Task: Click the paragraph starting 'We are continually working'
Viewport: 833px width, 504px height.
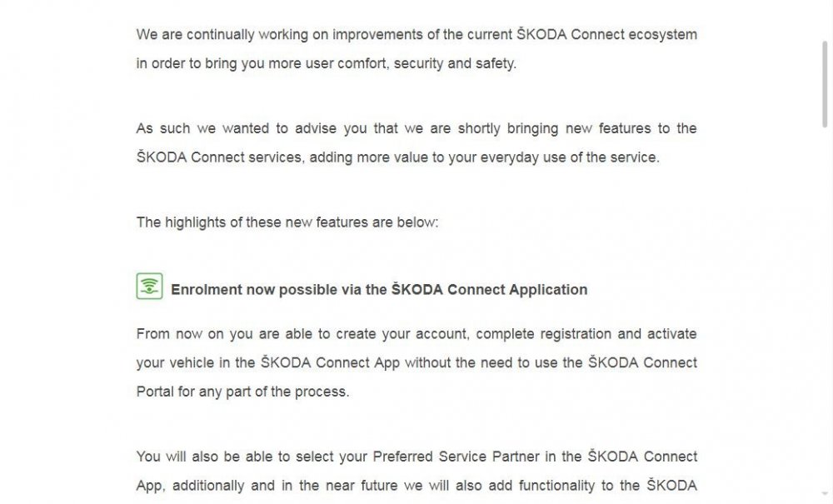Action: click(416, 49)
